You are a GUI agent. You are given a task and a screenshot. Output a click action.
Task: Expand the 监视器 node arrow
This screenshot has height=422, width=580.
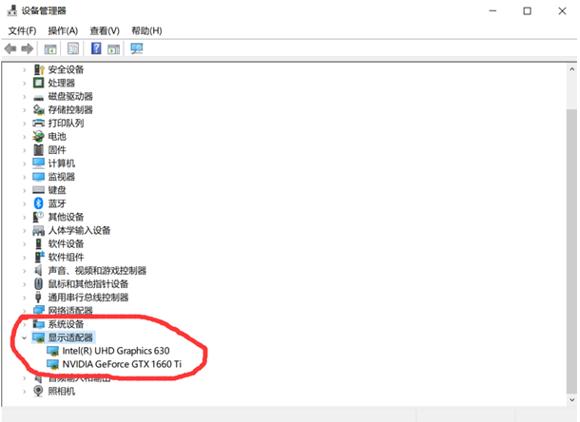[24, 177]
